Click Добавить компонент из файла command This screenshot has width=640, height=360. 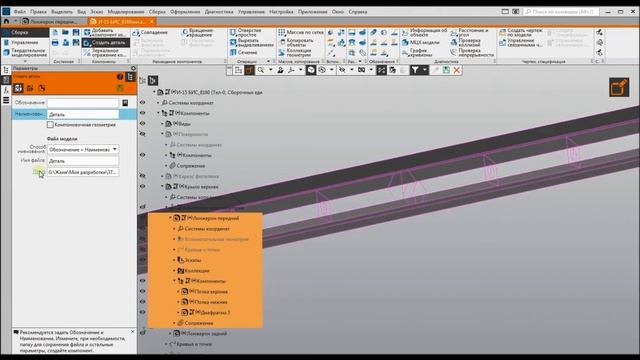point(106,32)
